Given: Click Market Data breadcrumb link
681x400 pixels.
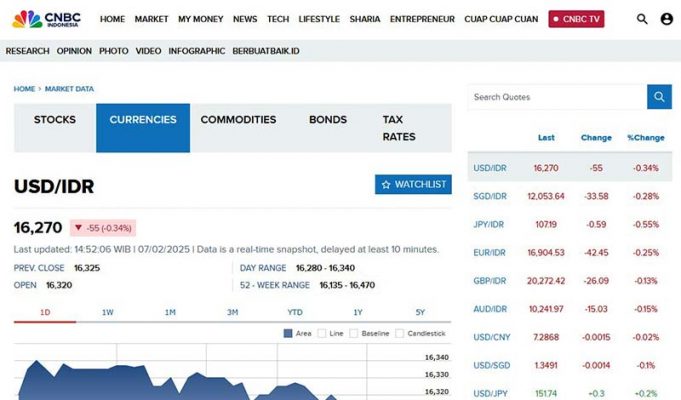Looking at the screenshot, I should tap(69, 89).
